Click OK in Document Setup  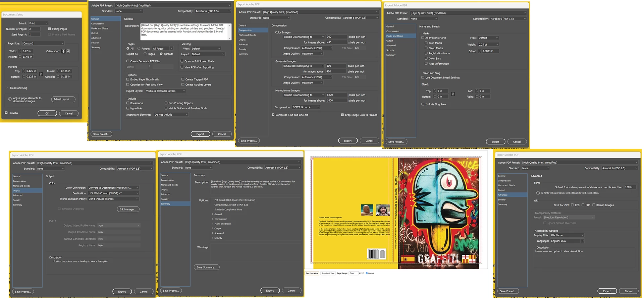47,113
